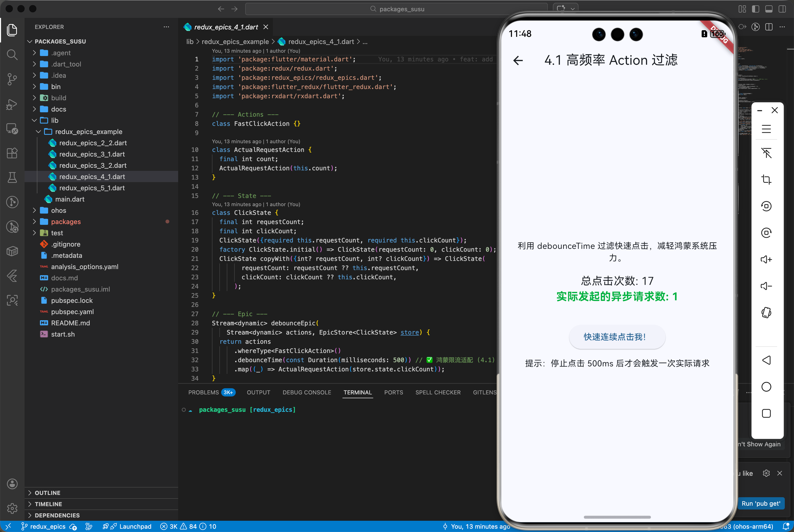Open the Search view in activity bar
This screenshot has height=532, width=794.
click(12, 54)
